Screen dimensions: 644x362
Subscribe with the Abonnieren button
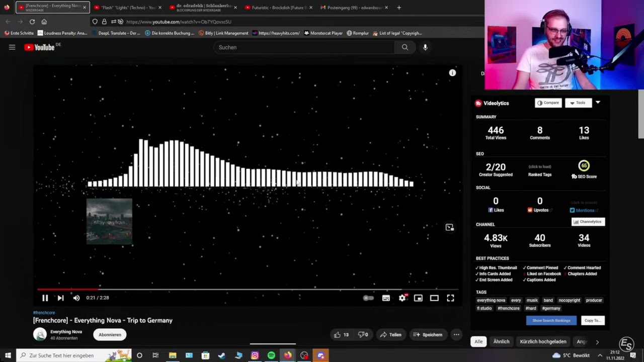[110, 335]
